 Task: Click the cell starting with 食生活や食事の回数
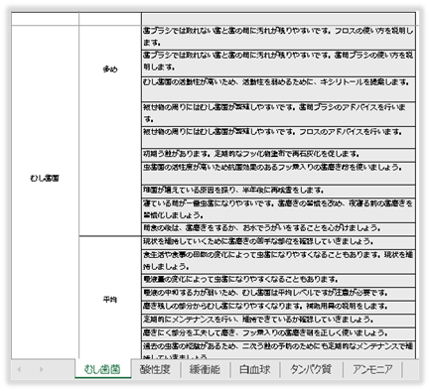click(x=278, y=262)
